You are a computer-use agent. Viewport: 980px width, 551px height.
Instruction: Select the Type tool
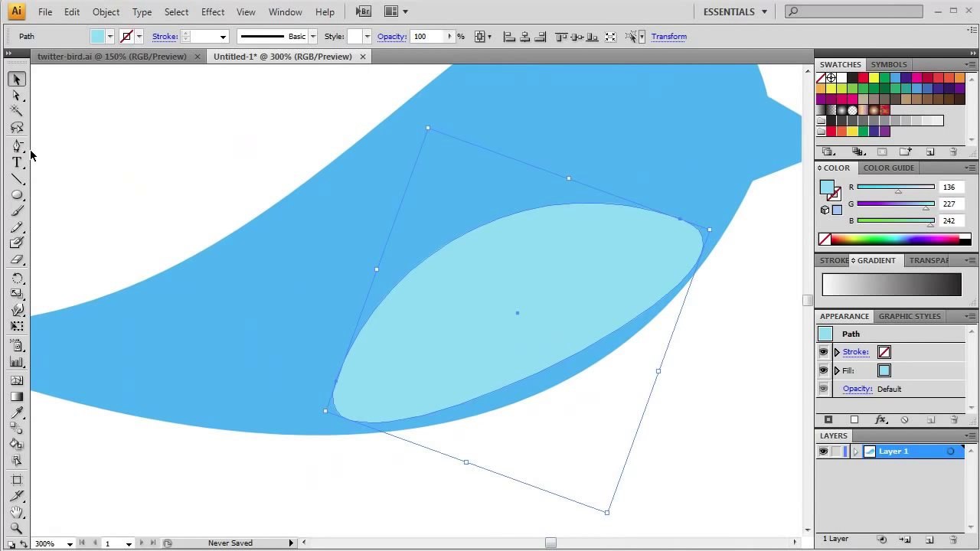point(17,162)
